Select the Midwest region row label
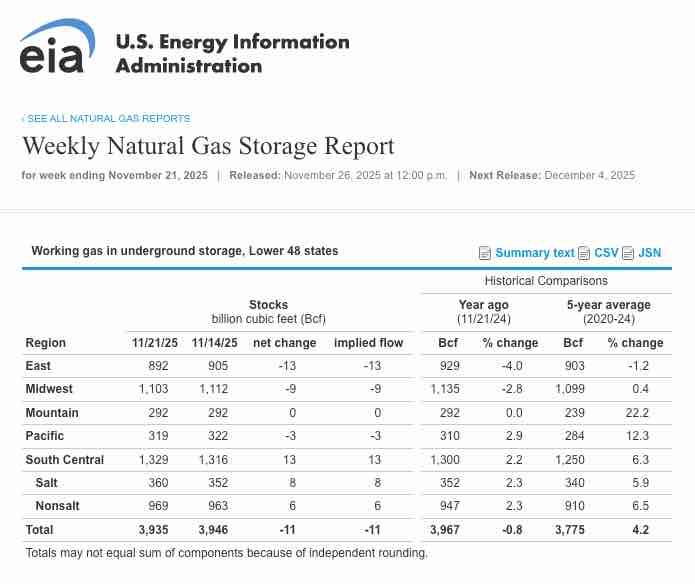The height and width of the screenshot is (584, 695). click(49, 389)
